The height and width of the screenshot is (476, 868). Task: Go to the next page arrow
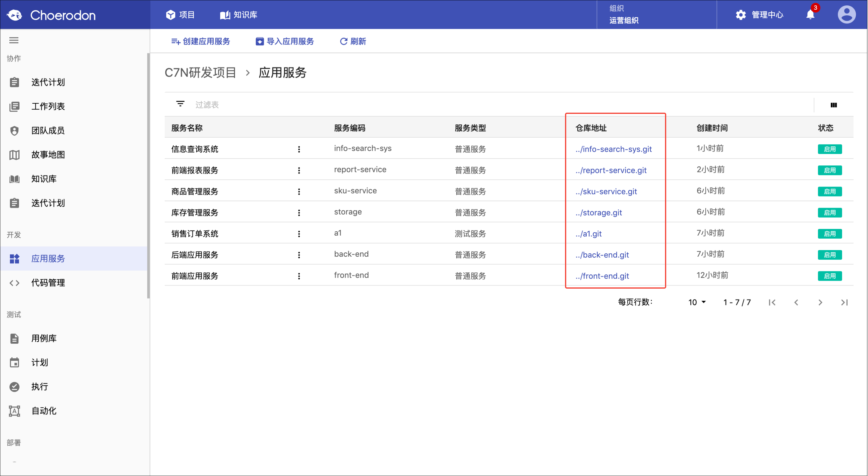point(820,302)
